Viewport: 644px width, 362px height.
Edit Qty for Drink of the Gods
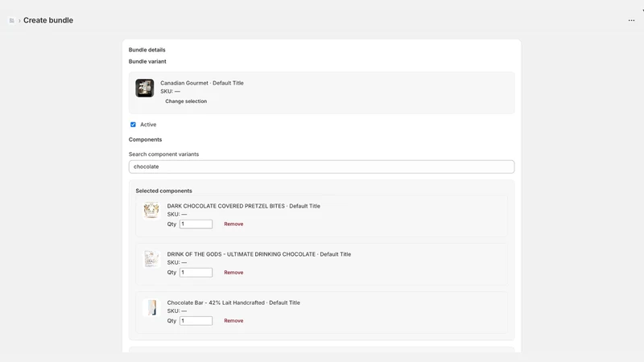[x=196, y=273]
